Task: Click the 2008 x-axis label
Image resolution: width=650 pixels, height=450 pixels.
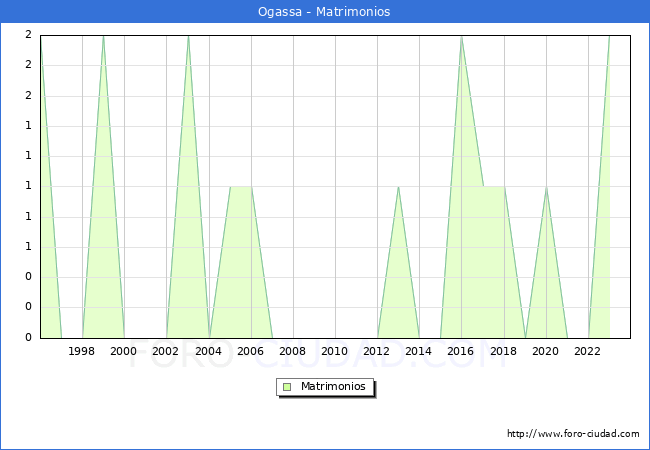Action: tap(293, 351)
